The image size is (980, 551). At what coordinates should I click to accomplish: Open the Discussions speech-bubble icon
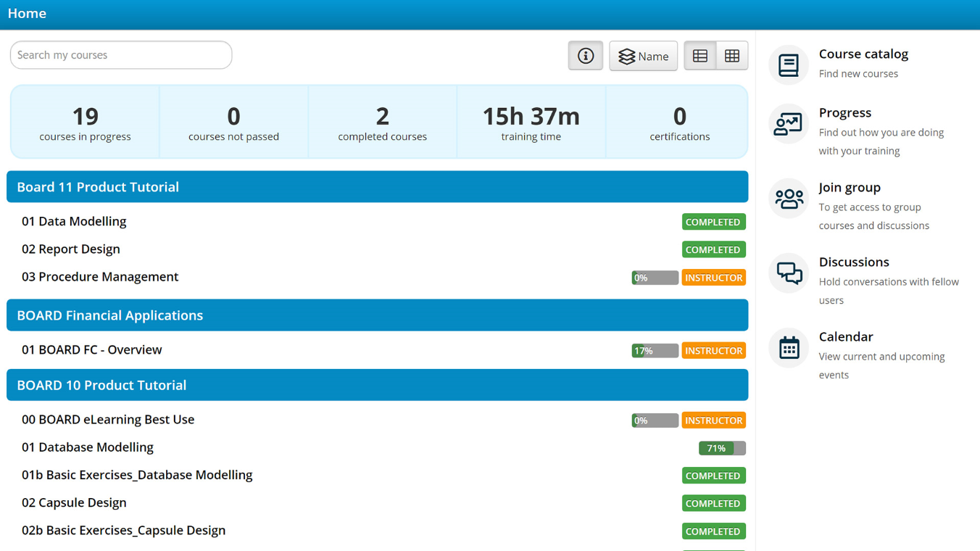point(789,273)
